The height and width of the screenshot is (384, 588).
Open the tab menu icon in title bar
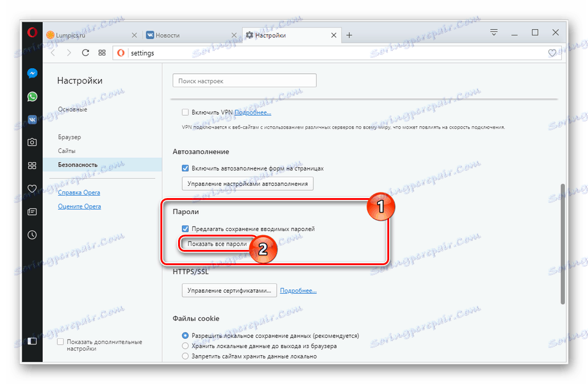point(494,32)
